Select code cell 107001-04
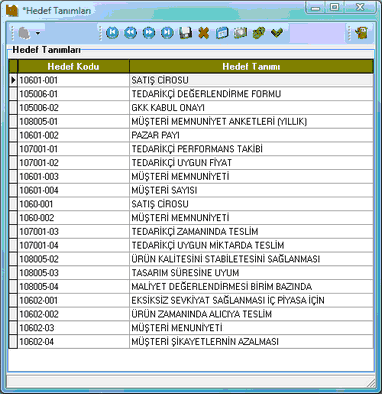Viewport: 382px width, 394px height. (x=73, y=245)
